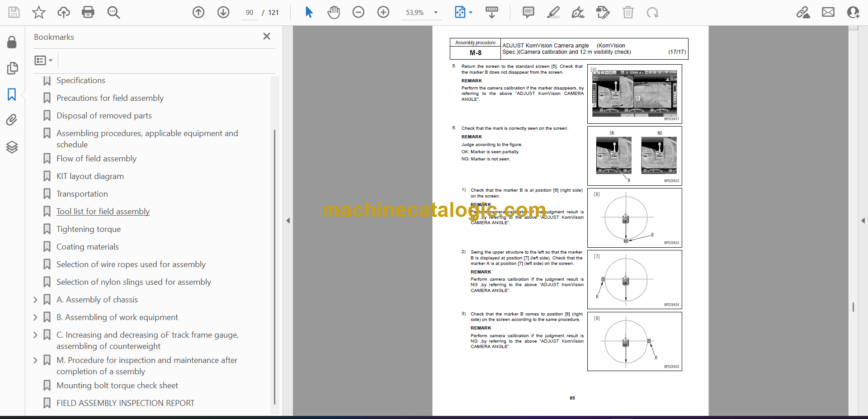Viewport: 868px width, 419px height.
Task: Activate the hand pan tool
Action: [334, 12]
